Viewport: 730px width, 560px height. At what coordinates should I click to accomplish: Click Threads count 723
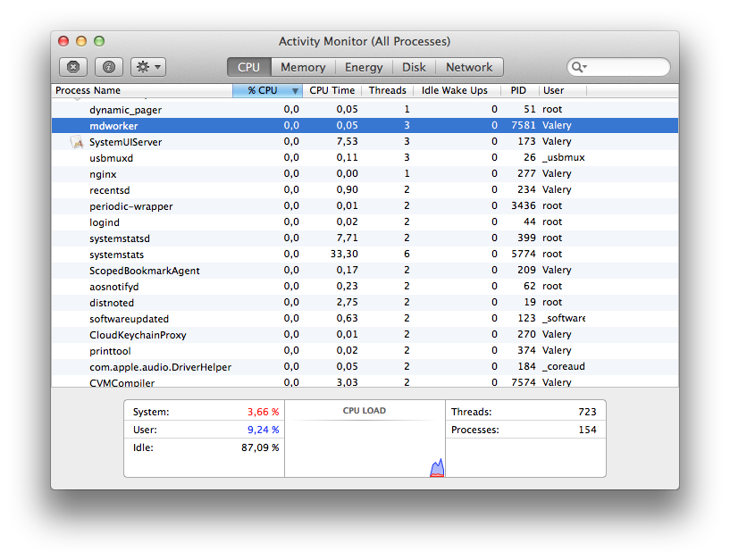(587, 412)
